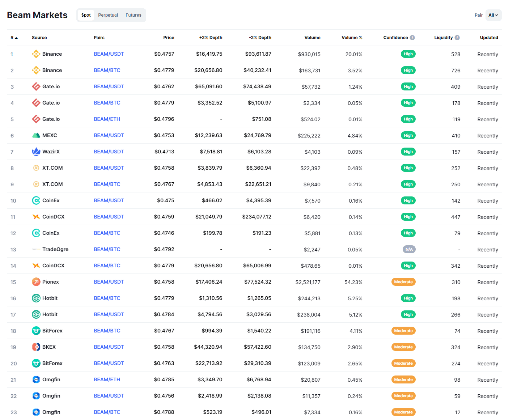
Task: Click the XT.COM logo in row 9
Action: [36, 184]
